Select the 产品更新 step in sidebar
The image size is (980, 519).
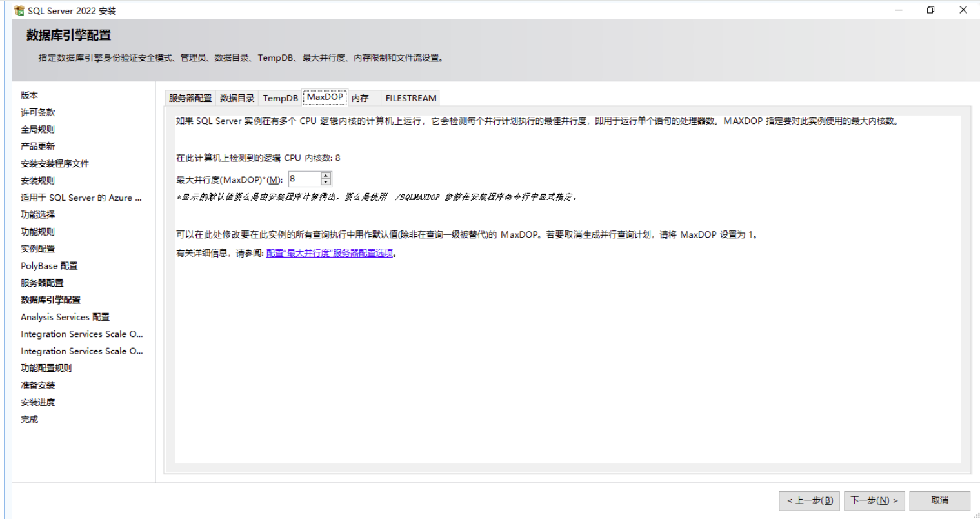(38, 147)
